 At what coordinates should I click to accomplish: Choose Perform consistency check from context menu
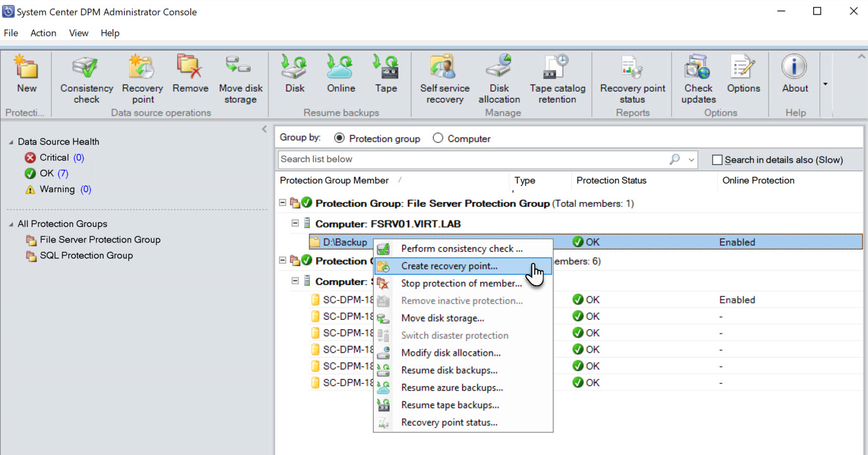coord(463,248)
